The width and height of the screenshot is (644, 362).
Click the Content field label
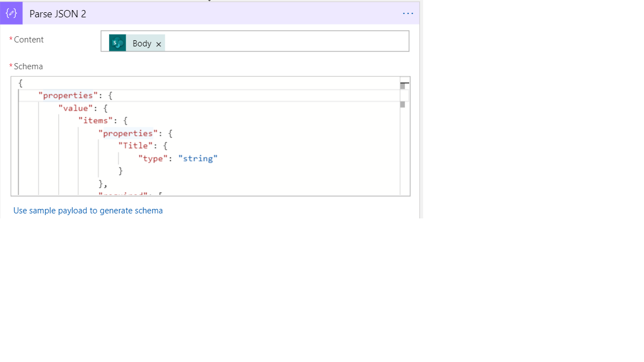pos(28,40)
